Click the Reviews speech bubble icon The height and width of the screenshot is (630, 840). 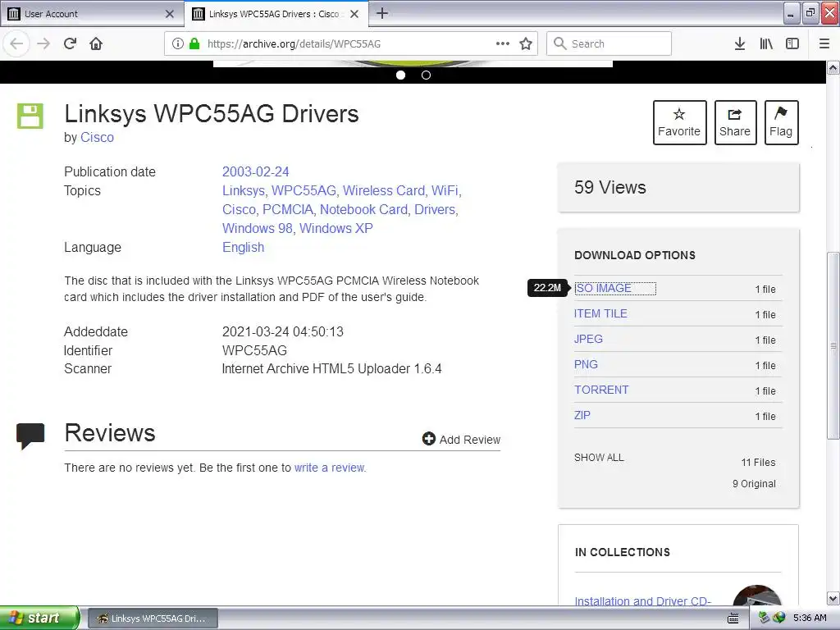[30, 436]
